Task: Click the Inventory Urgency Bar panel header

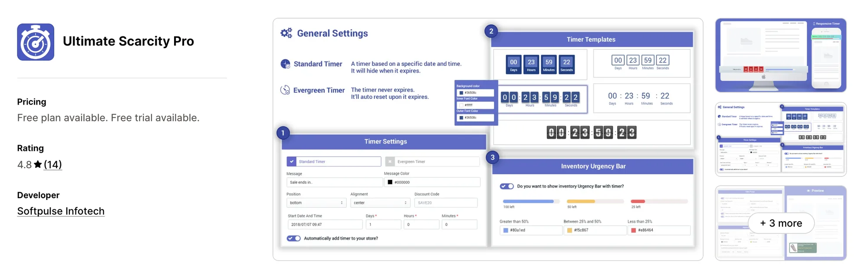Action: click(592, 167)
